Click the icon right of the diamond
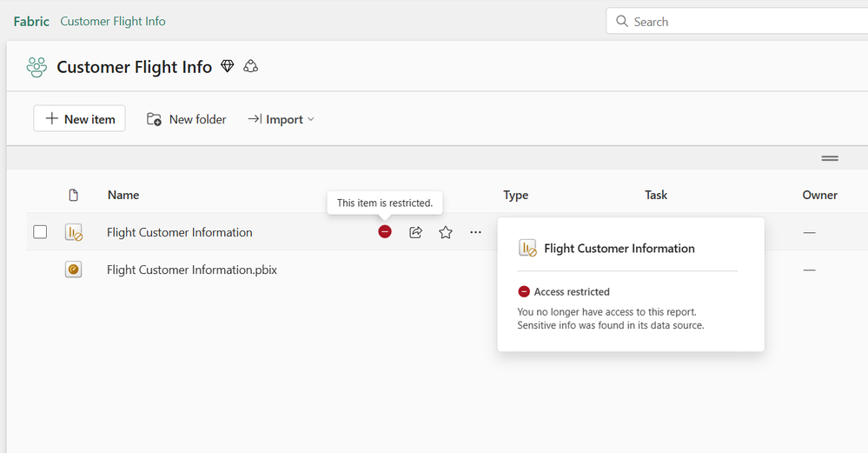This screenshot has height=453, width=868. pos(251,66)
